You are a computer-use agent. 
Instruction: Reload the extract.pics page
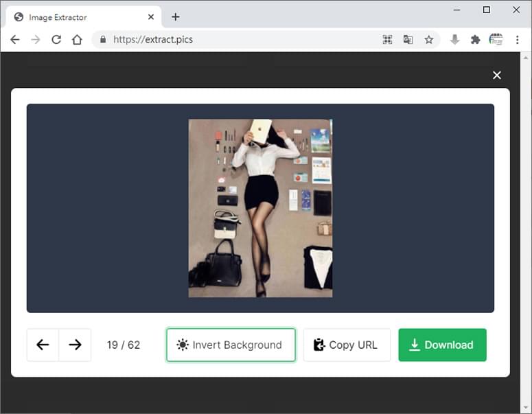(56, 40)
